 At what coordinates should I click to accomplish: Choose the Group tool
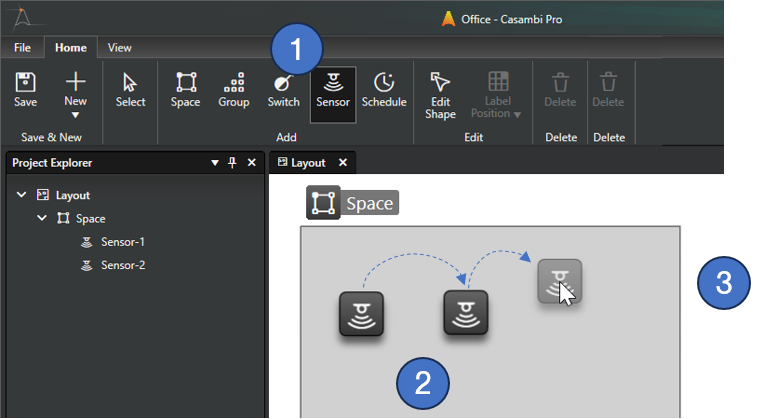tap(234, 90)
